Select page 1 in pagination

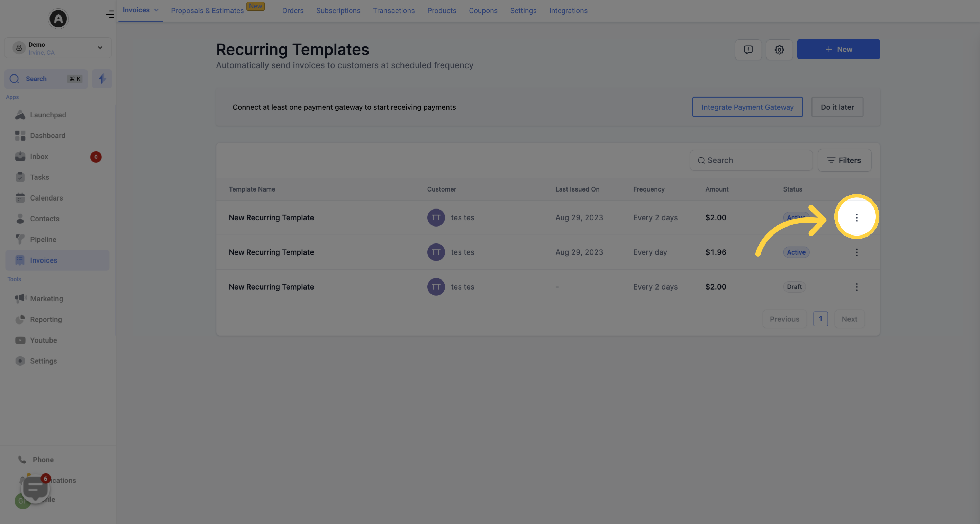(x=820, y=319)
